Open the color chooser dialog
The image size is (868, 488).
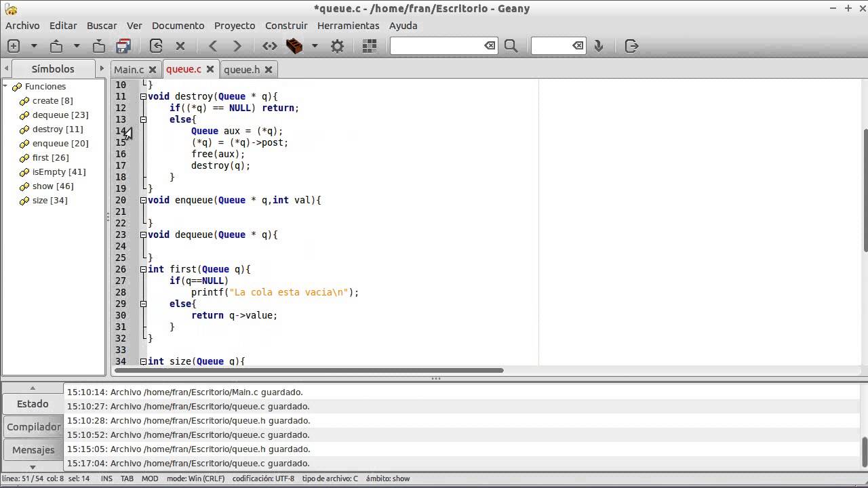(x=370, y=46)
